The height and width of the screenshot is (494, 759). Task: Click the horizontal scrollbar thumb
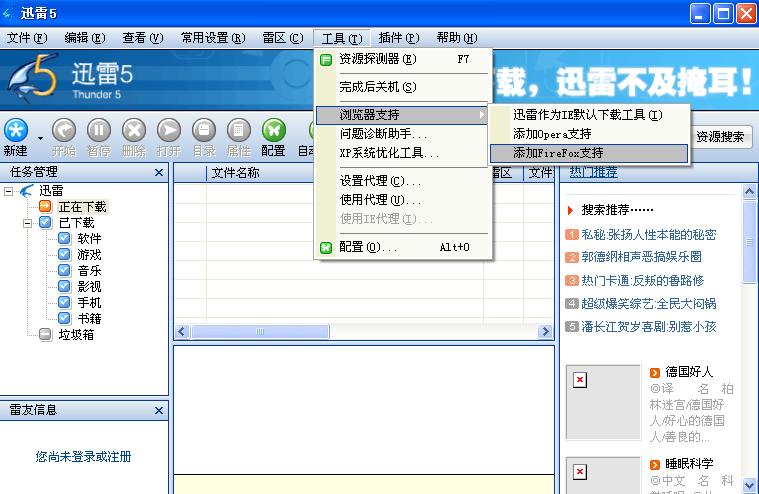[260, 331]
